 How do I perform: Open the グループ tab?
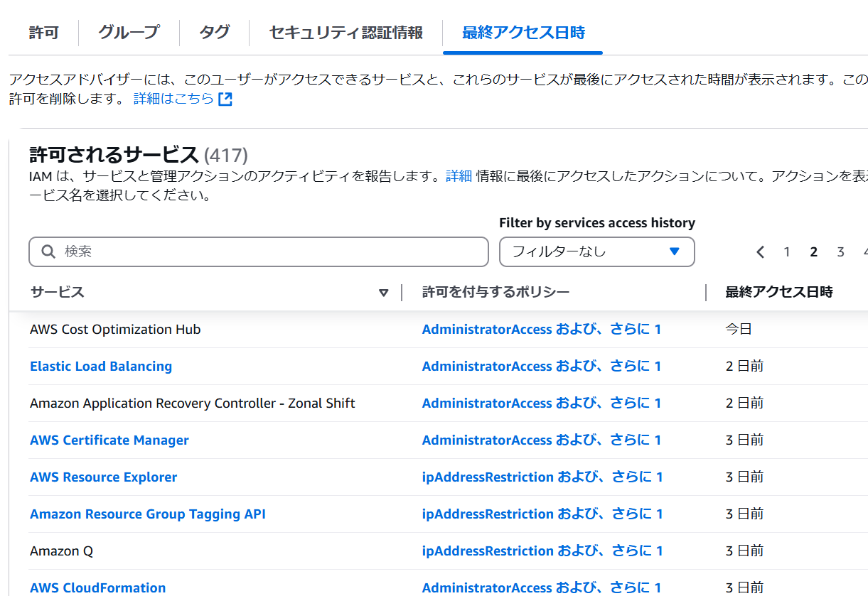tap(129, 33)
